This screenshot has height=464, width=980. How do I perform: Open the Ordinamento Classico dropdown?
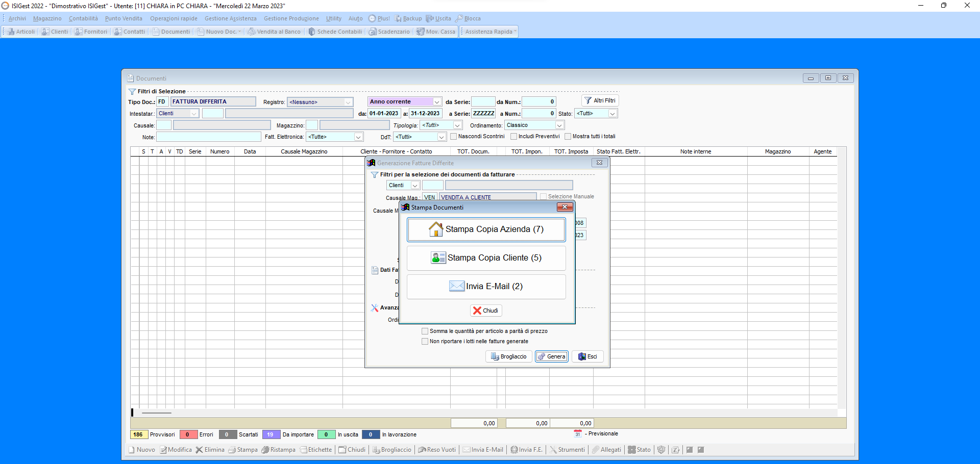click(x=559, y=125)
